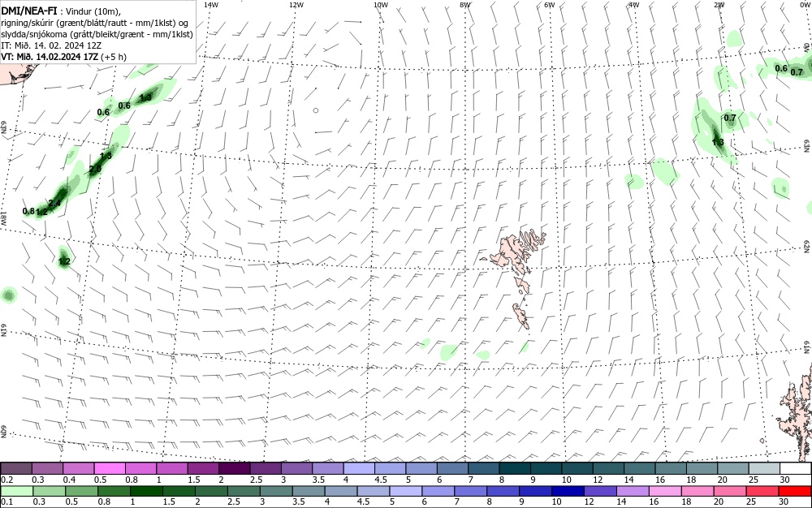Click the 18W longitude label on left edge
The image size is (812, 508).
(3, 218)
